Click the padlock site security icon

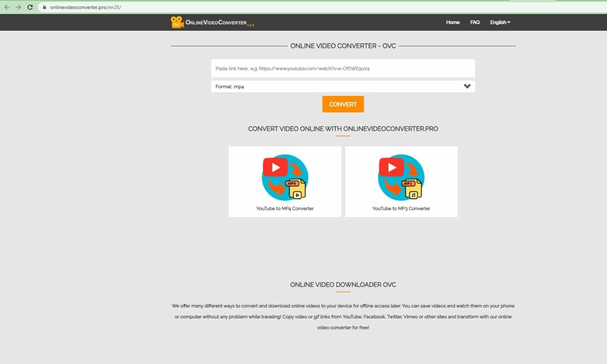click(45, 7)
